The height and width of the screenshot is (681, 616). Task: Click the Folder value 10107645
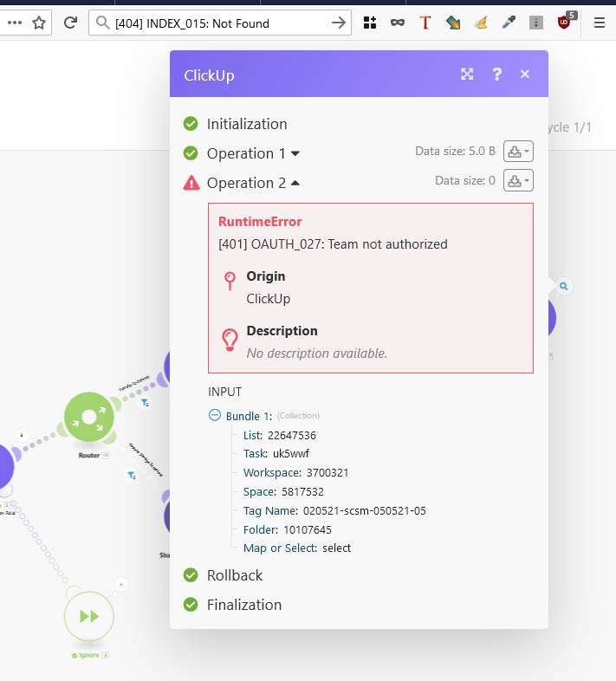[x=307, y=530]
